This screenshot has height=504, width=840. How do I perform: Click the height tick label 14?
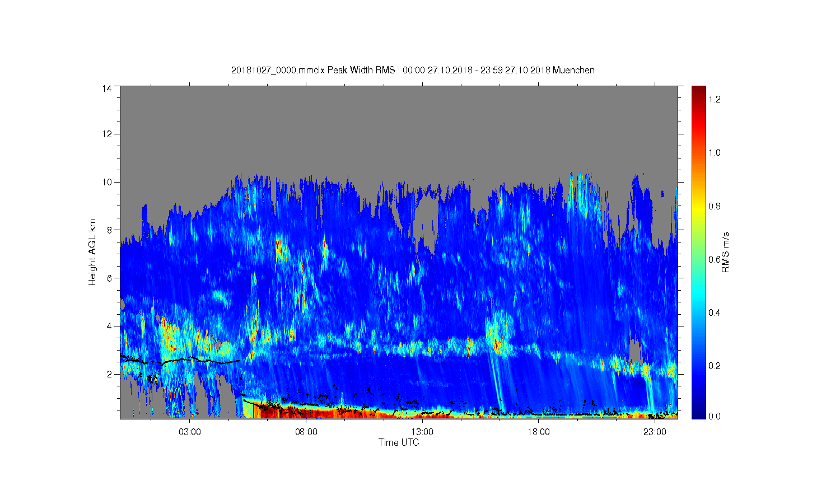click(x=107, y=88)
